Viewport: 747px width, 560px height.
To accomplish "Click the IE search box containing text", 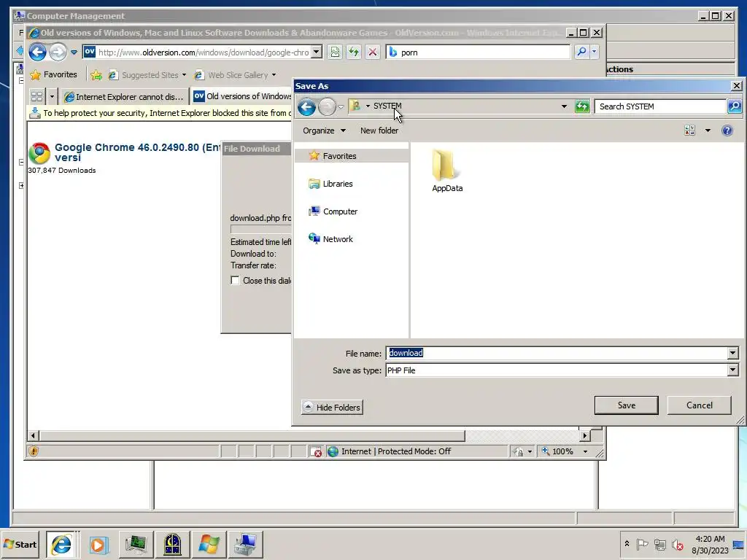I will click(x=479, y=52).
